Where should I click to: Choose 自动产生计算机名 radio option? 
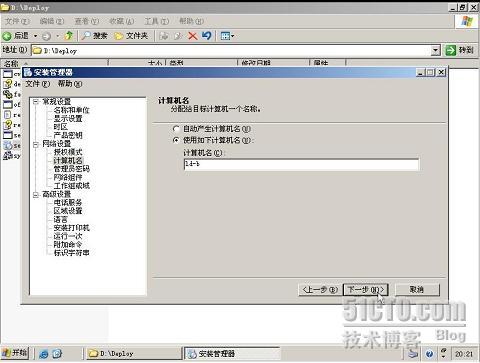pos(176,129)
